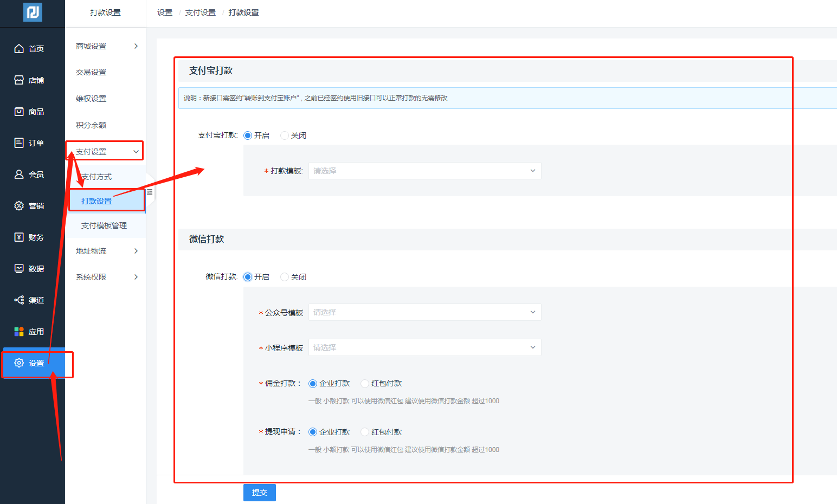Viewport: 837px width, 504px height.
Task: Collapse the submenu with the sidebar toggle icon
Action: pos(150,192)
